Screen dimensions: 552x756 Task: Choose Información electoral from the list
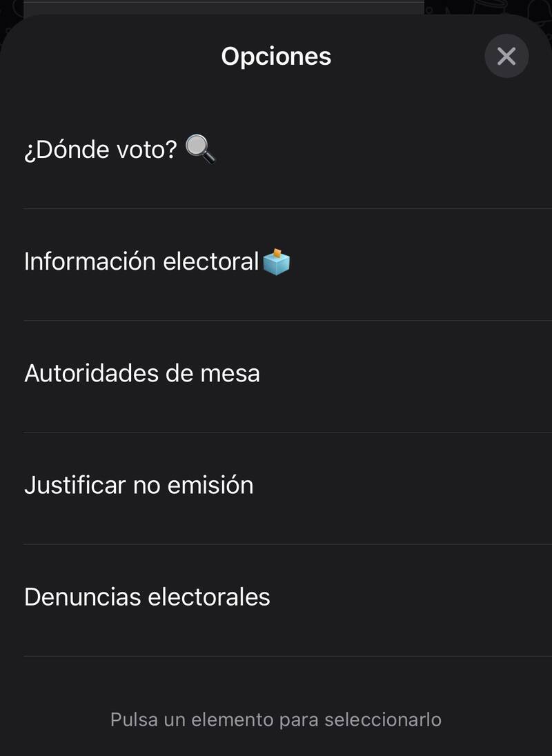141,261
